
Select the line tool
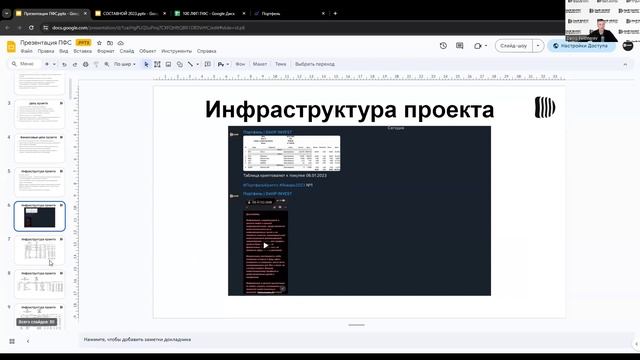coord(190,64)
